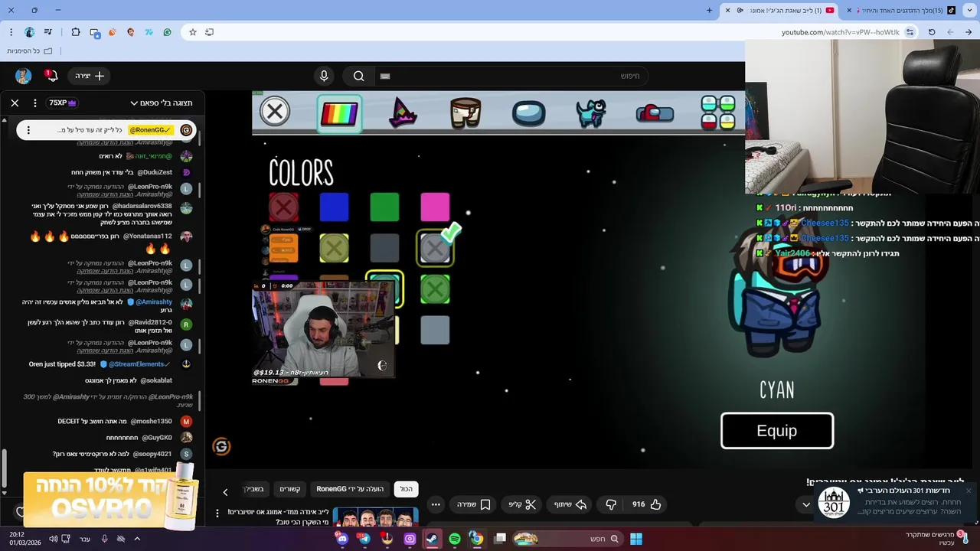
Task: Choose the dark gray swatch without an X
Action: tap(384, 248)
